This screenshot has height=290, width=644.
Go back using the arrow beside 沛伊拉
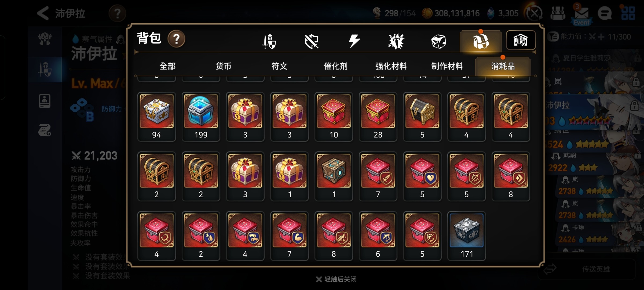tap(43, 13)
